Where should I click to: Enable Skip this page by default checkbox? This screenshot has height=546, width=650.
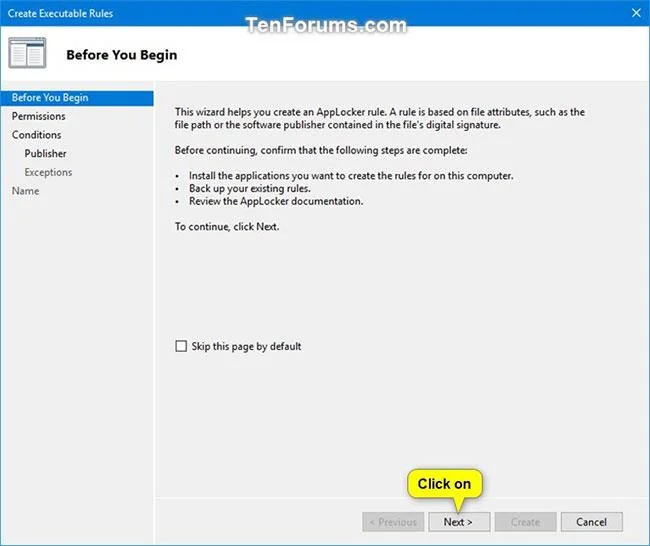[181, 346]
